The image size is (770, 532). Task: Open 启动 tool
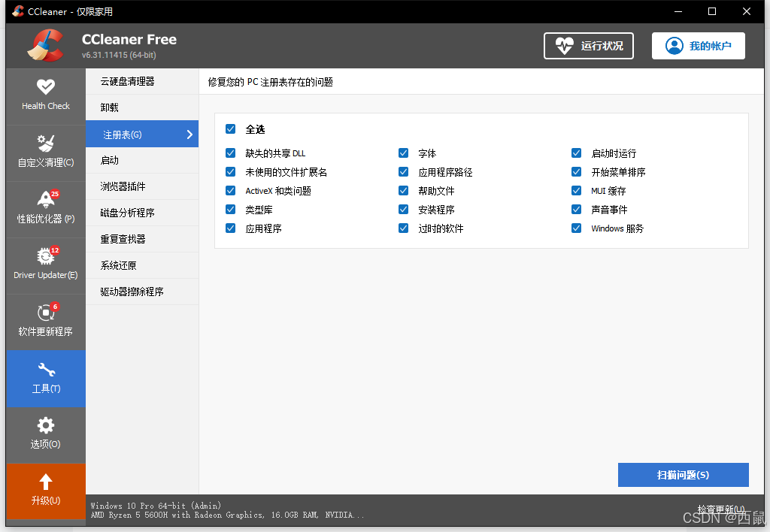click(x=142, y=161)
